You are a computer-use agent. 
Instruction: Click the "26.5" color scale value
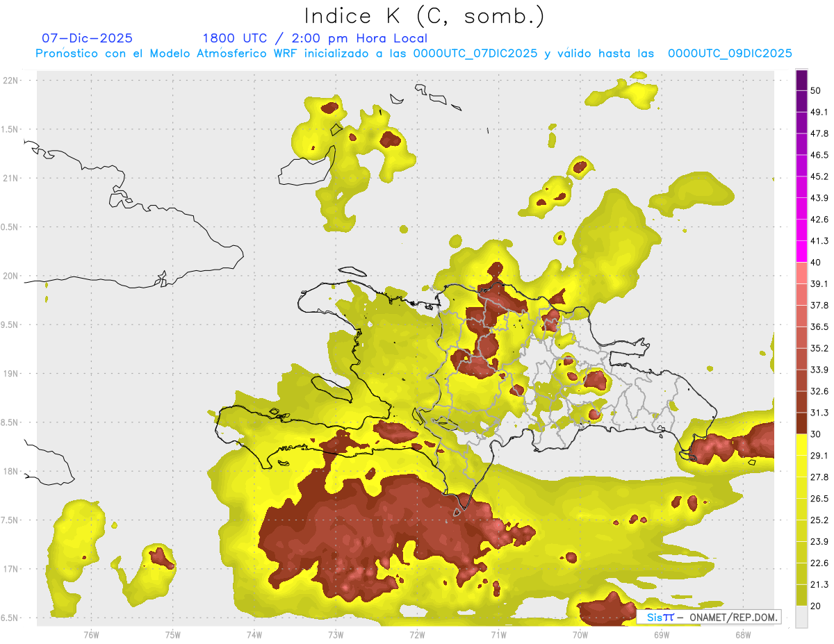[819, 499]
